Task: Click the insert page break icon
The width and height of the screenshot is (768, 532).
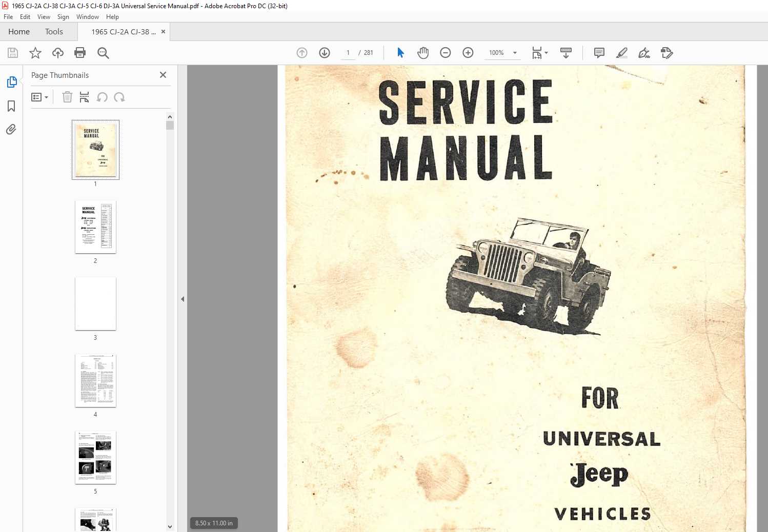Action: pyautogui.click(x=85, y=97)
